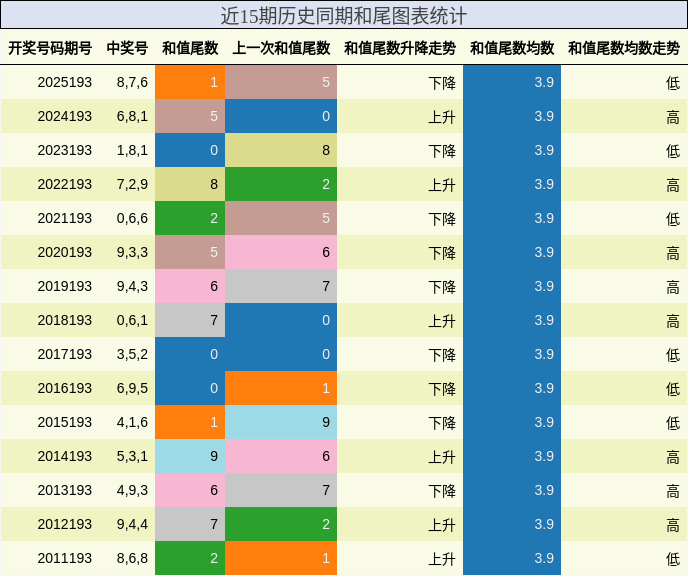Click gray 和值尾数 cell 7 in row 2018193

[190, 320]
